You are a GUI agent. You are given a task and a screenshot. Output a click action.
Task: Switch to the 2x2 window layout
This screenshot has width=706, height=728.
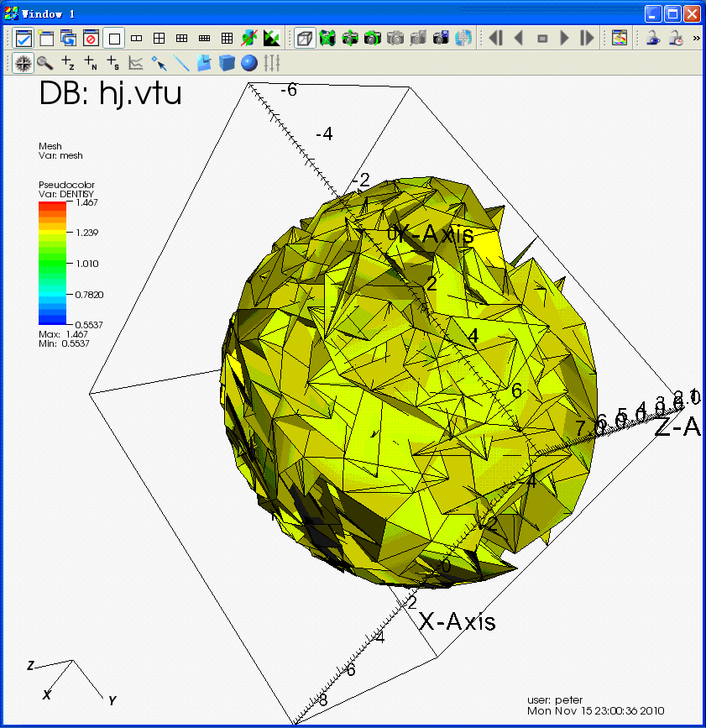(159, 38)
